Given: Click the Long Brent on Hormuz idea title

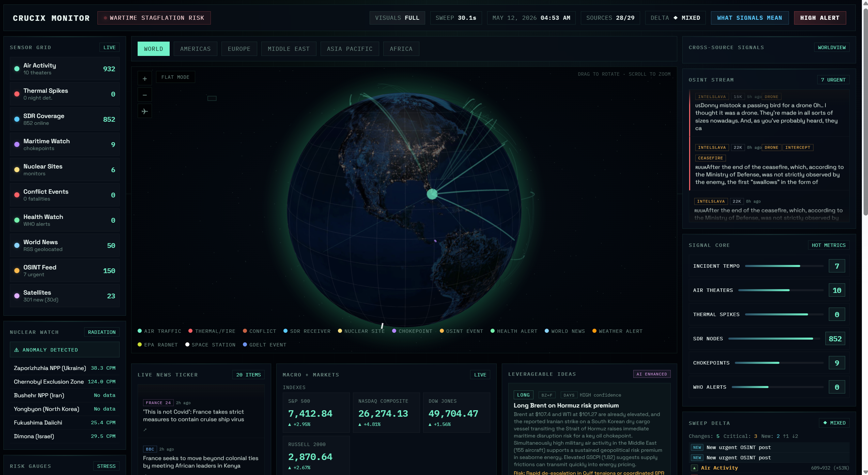Looking at the screenshot, I should [566, 405].
